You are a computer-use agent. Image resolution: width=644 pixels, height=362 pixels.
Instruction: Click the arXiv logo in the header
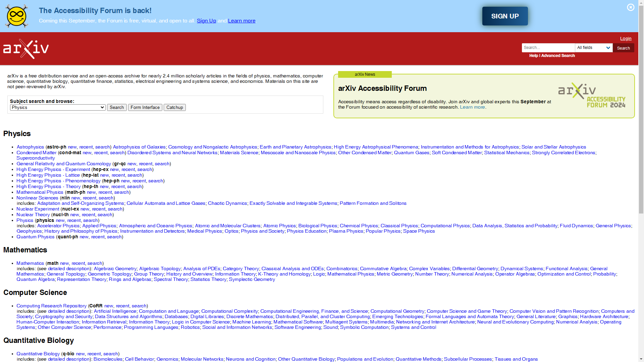click(x=26, y=49)
